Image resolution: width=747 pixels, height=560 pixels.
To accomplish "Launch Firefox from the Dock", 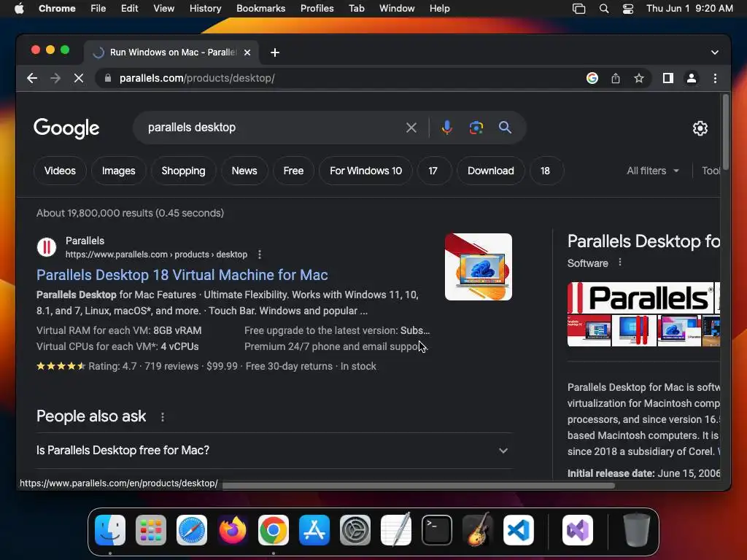I will tap(233, 530).
